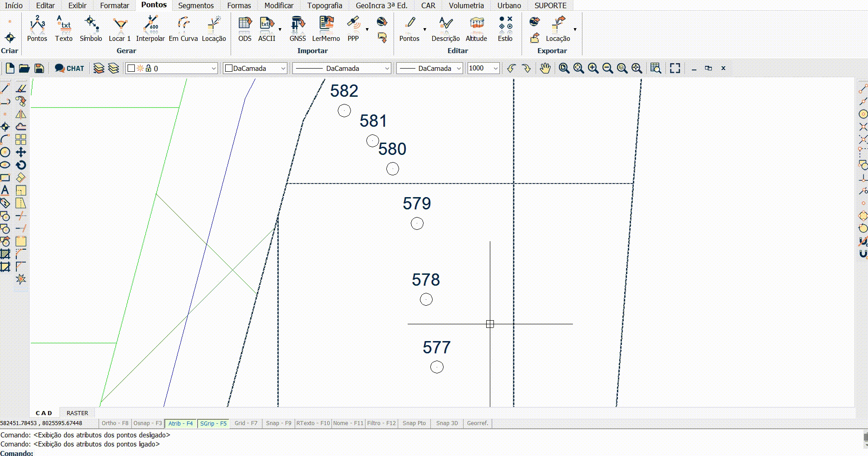This screenshot has height=456, width=868.
Task: Switch to the Topografia ribbon tab
Action: [324, 5]
